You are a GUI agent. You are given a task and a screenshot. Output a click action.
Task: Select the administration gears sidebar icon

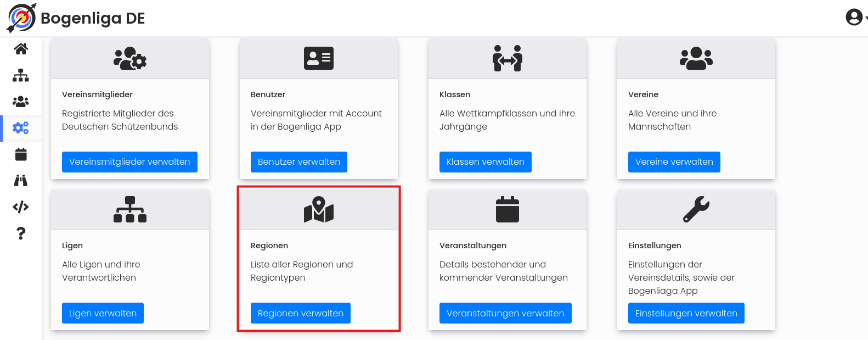point(21,128)
